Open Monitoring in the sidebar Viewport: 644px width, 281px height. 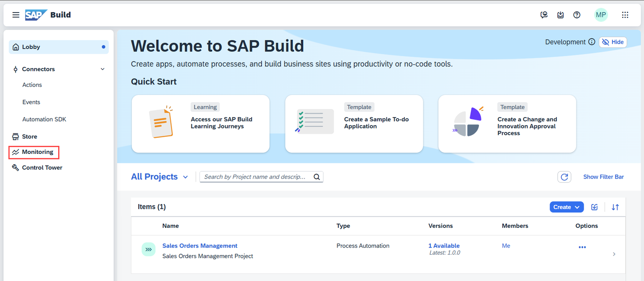click(34, 152)
